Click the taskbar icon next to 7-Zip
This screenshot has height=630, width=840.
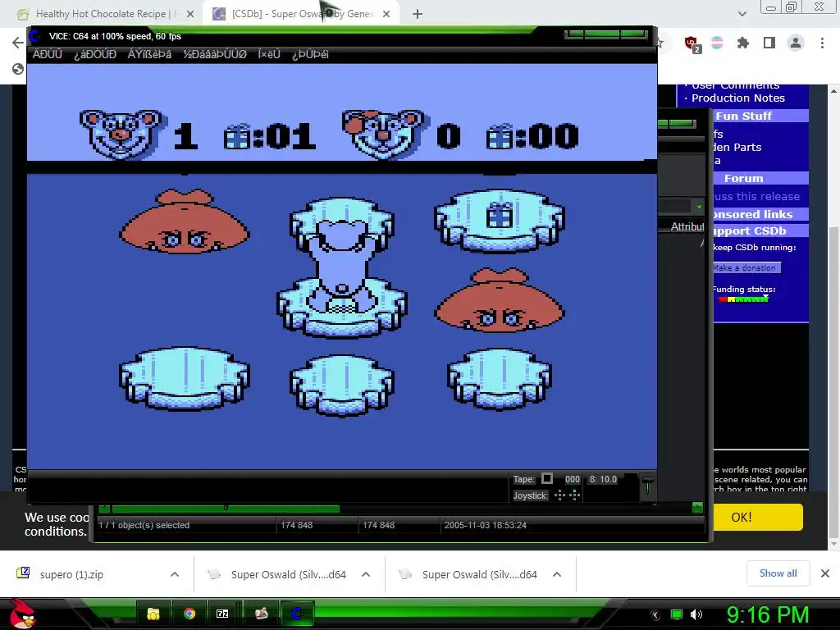(x=262, y=614)
